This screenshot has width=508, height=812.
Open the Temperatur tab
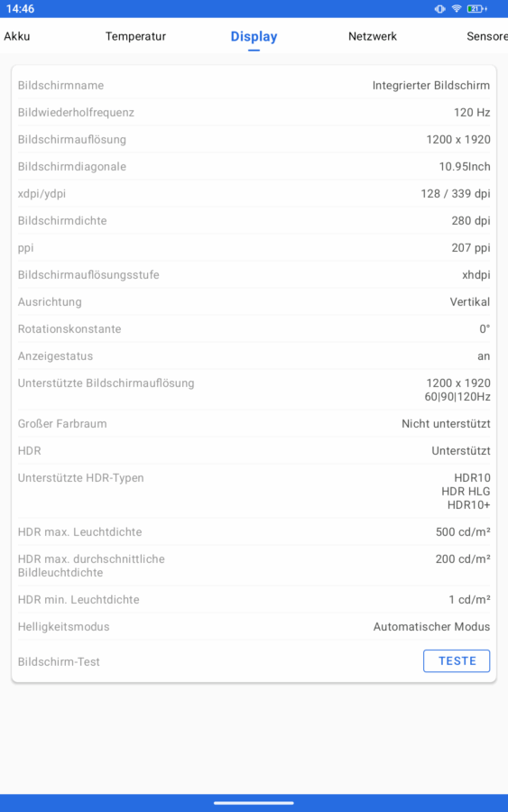(x=135, y=36)
